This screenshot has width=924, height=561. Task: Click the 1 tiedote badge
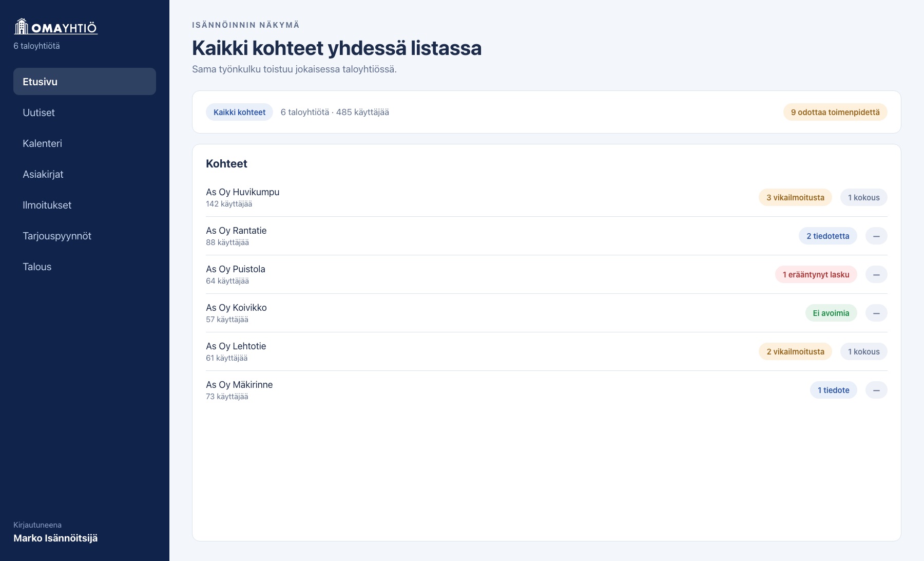tap(834, 390)
